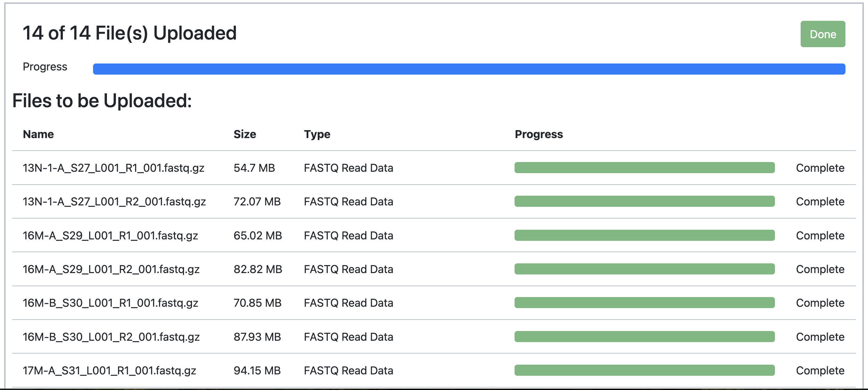Select the 13N-1-A_S27_L001_R2_001.fastq.gz file name
The height and width of the screenshot is (390, 868).
[114, 202]
